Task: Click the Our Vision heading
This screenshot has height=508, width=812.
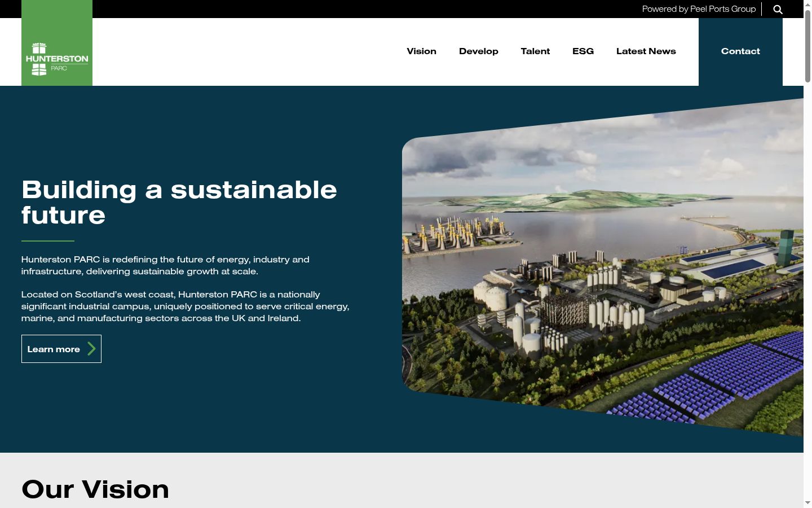Action: 95,489
